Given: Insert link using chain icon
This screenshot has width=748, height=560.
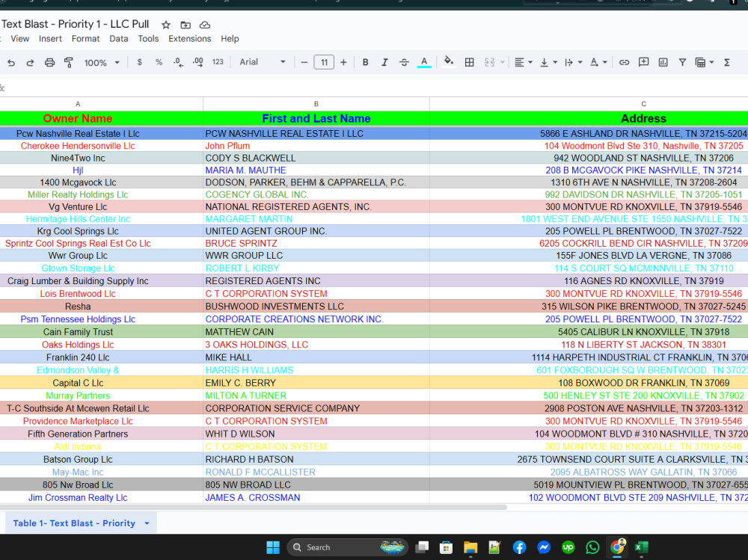Looking at the screenshot, I should click(624, 63).
